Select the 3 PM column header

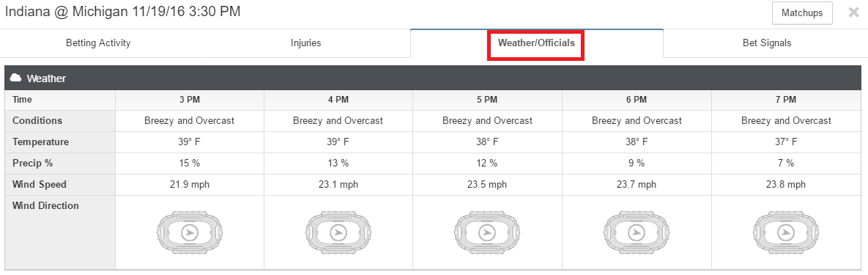(189, 100)
